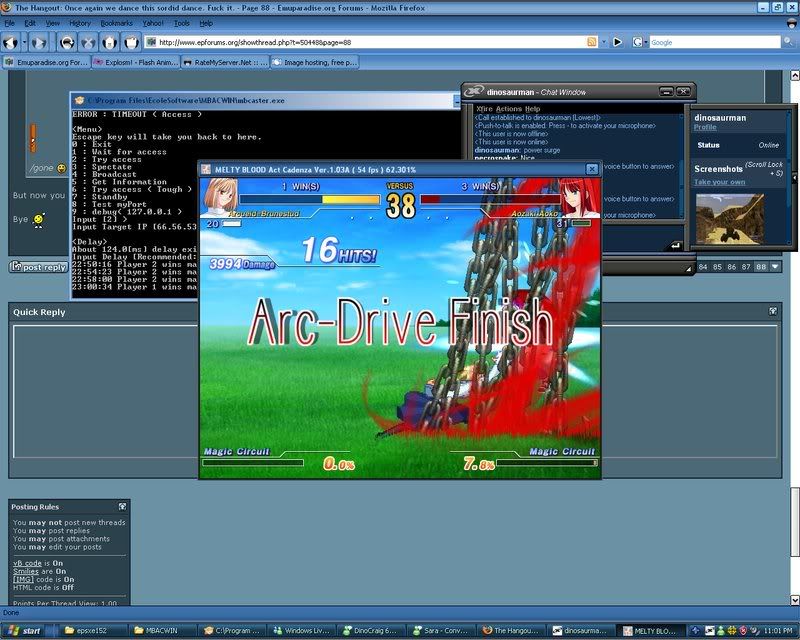This screenshot has width=800, height=640.
Task: Click the Xfire send message arrow button
Action: point(675,245)
